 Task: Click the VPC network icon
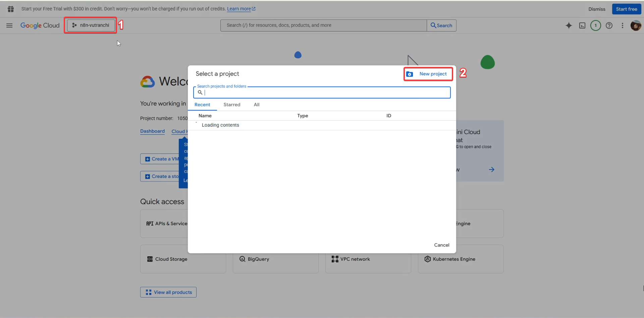click(335, 259)
